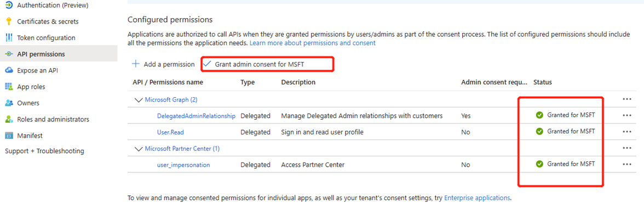Click Delegated type in DelegatedAdminRelationship row
The image size is (644, 208).
(x=255, y=116)
